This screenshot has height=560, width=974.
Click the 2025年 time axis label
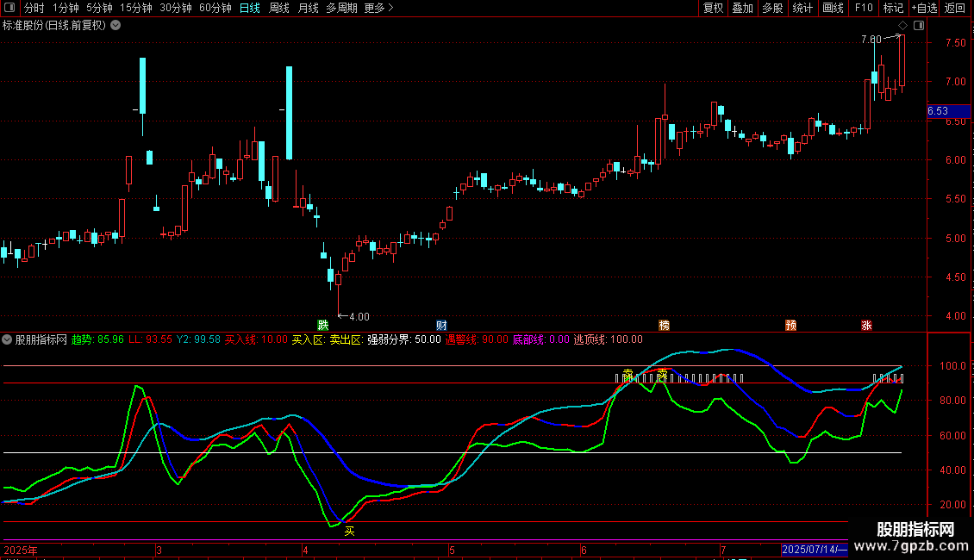coord(21,550)
